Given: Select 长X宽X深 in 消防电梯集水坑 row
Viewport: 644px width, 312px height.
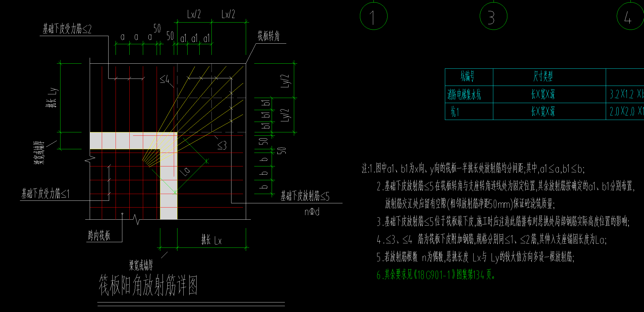Looking at the screenshot, I should pyautogui.click(x=543, y=94).
